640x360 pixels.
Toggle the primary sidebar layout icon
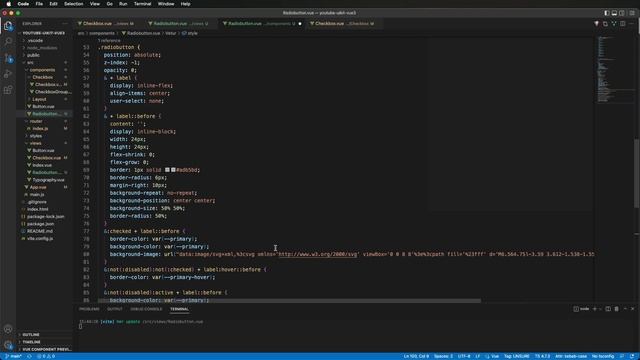tap(607, 13)
